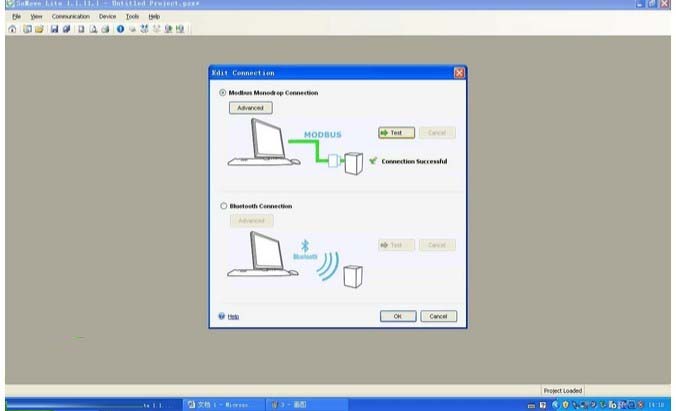Switch to the Word document taskbar button
The height and width of the screenshot is (411, 676).
point(223,405)
